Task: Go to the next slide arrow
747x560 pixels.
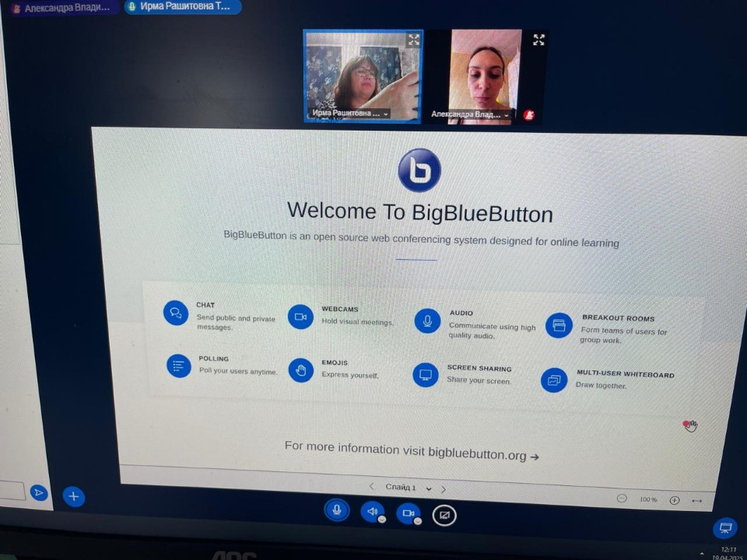Action: [444, 489]
